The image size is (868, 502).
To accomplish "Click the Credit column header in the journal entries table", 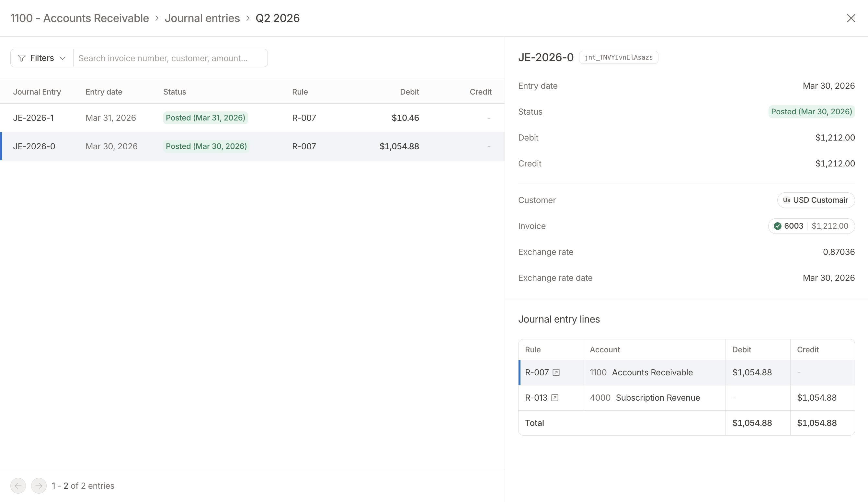I will coord(481,92).
